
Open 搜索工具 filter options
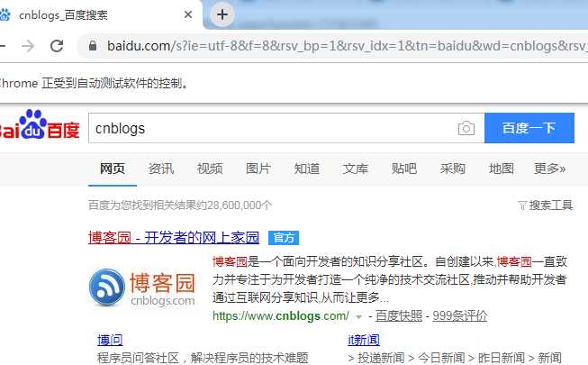546,205
